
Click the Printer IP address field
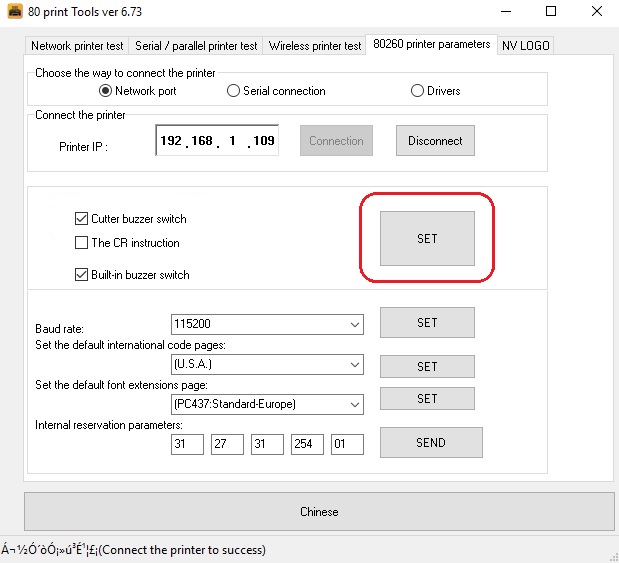click(x=217, y=141)
